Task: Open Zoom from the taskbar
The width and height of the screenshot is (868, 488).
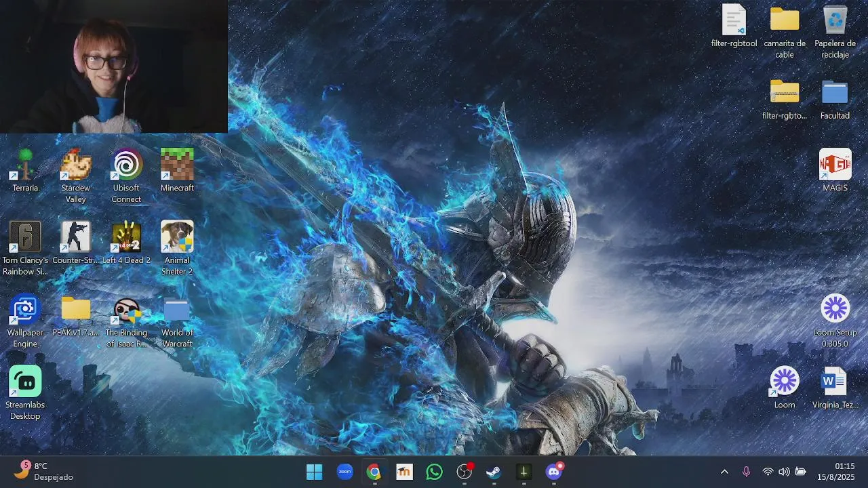Action: [344, 472]
